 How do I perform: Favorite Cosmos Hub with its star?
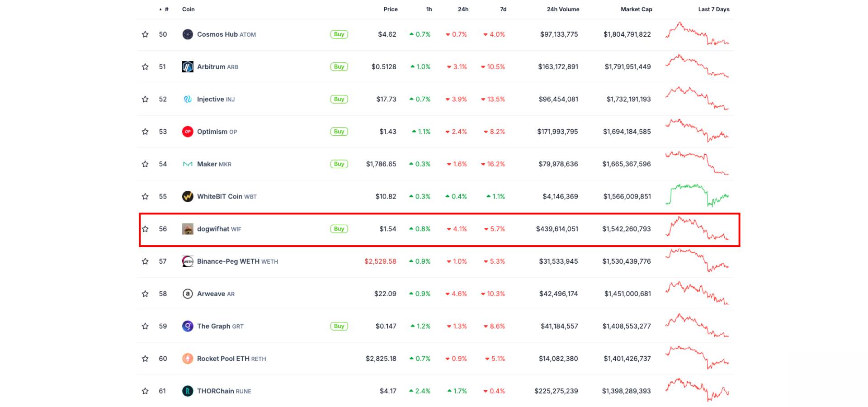click(145, 34)
